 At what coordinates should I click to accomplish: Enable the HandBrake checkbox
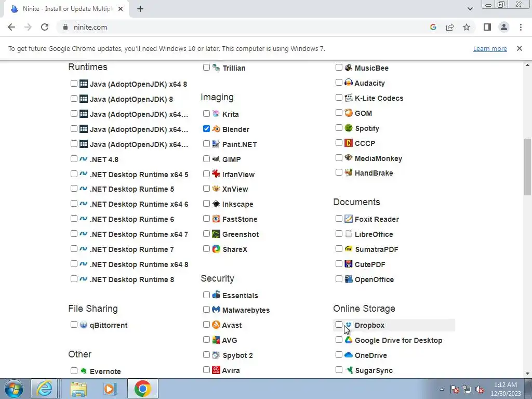click(x=339, y=172)
